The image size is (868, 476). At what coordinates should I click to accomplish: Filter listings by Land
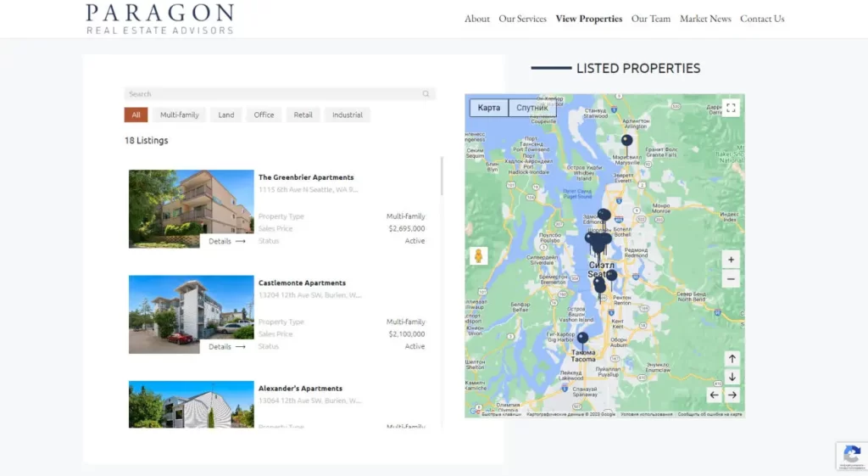pyautogui.click(x=225, y=115)
